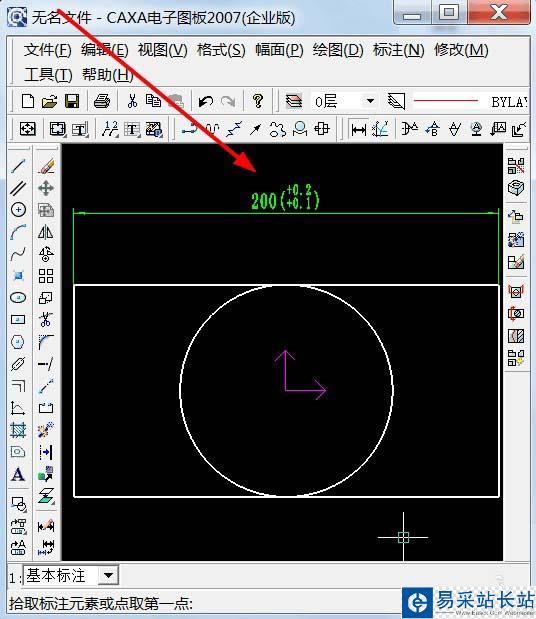
Task: Expand the 基本标注 dropdown arrow
Action: 108,576
